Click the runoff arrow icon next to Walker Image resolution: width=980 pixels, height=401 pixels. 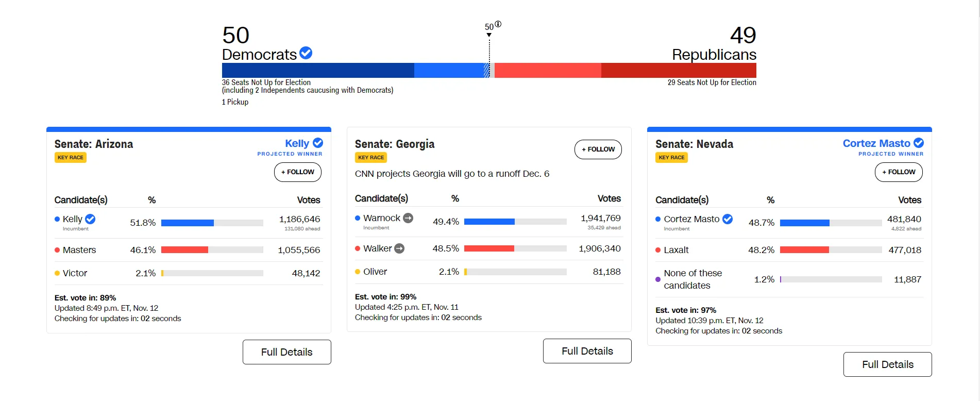399,248
